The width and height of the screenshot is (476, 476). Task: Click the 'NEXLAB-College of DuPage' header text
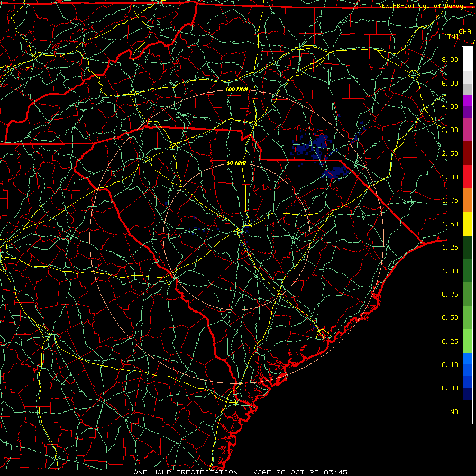422,6
